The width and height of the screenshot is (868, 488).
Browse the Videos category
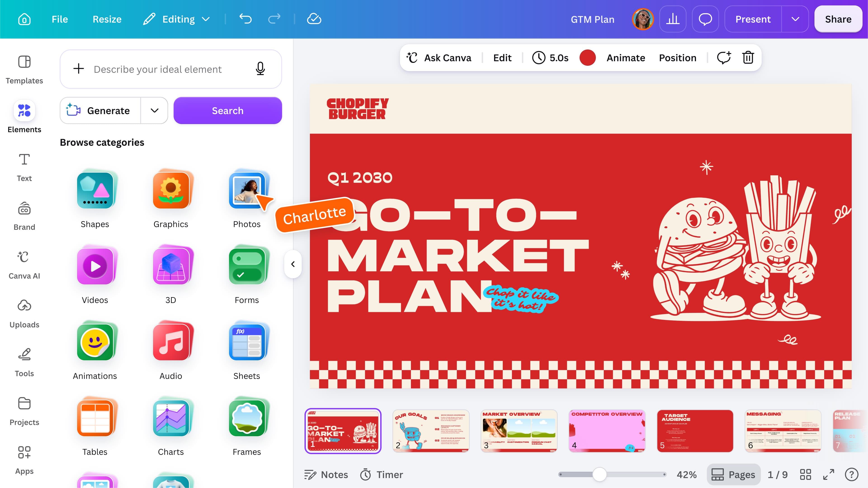[95, 274]
